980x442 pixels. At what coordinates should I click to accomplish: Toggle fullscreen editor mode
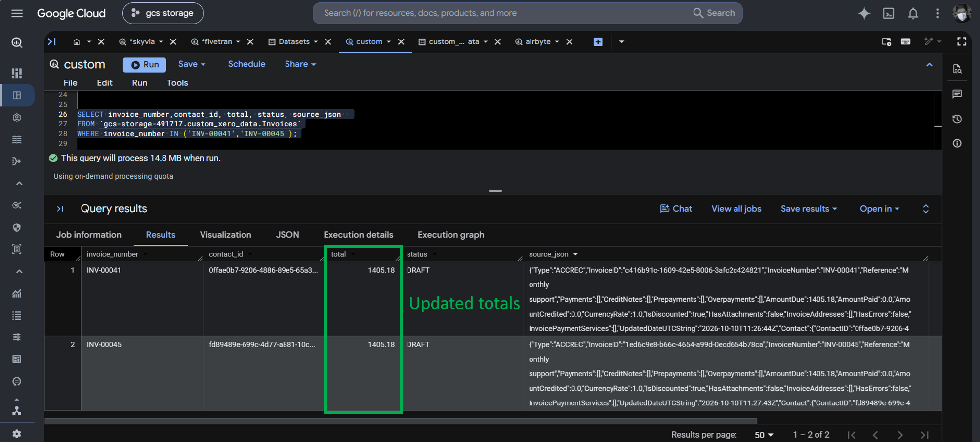point(961,42)
